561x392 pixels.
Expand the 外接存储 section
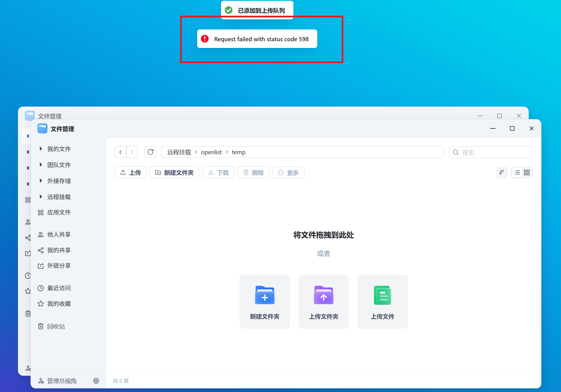point(41,181)
